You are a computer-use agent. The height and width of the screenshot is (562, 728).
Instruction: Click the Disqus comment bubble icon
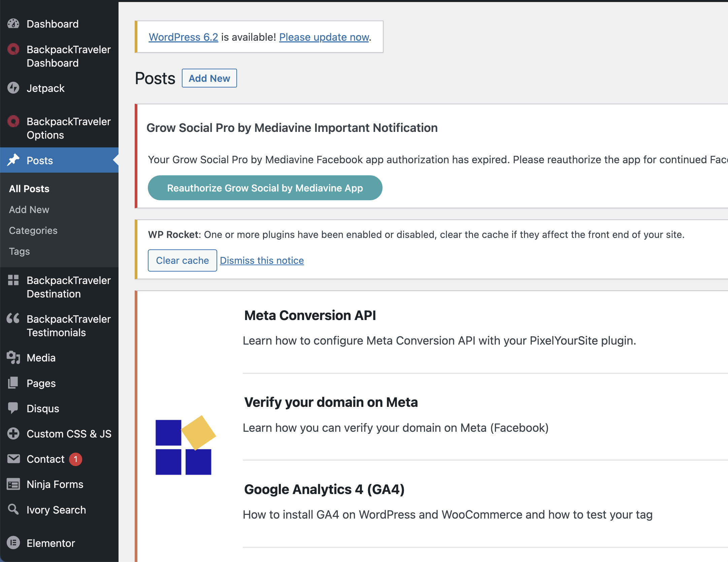coord(13,408)
